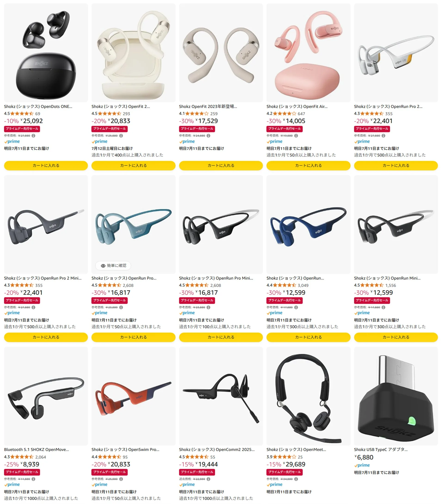Open price info icon for OpenRun Pro 2 Mini
The image size is (444, 504).
pyautogui.click(x=34, y=307)
